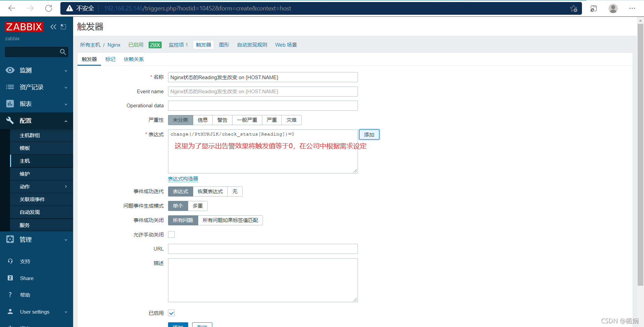Viewport: 644px width, 327px height.
Task: Go to 所有主机 breadcrumb link
Action: click(90, 45)
